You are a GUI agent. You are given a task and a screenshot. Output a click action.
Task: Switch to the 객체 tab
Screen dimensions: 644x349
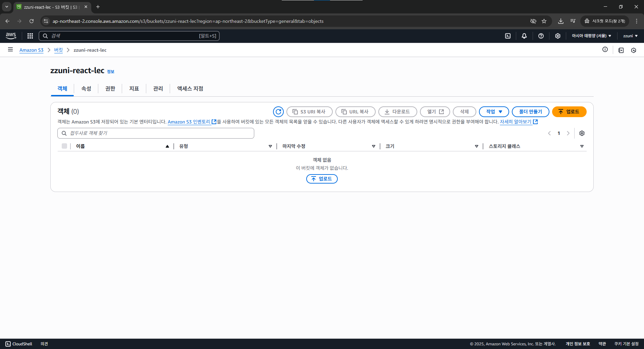(x=62, y=89)
